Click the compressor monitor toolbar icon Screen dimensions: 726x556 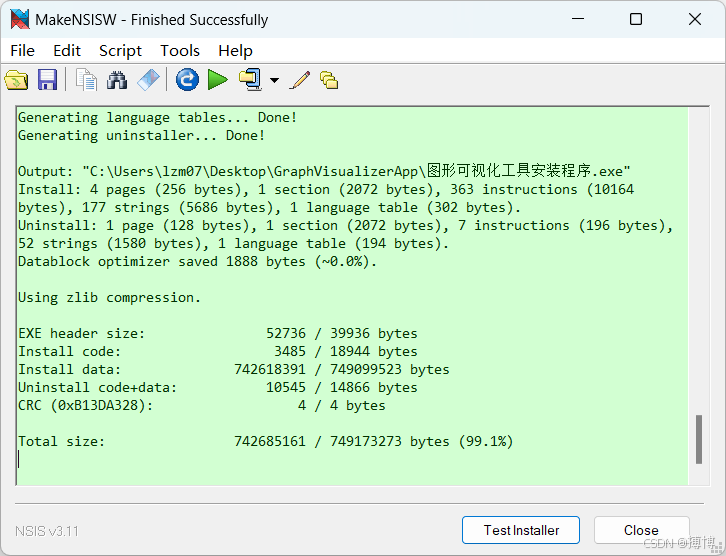[x=251, y=80]
